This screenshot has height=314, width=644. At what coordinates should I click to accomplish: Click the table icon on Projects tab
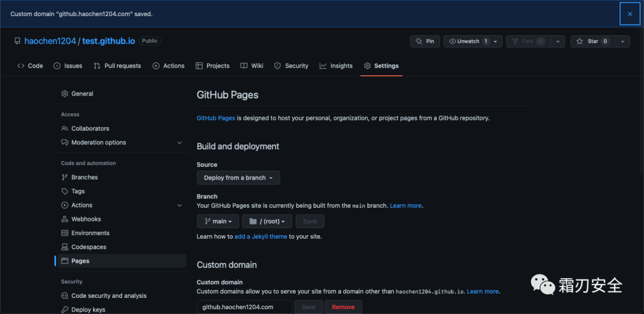(x=199, y=66)
